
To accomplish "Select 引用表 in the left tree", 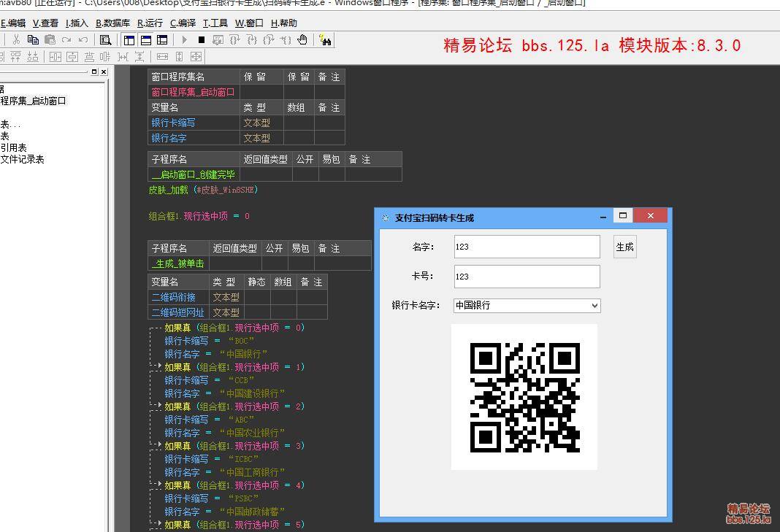I will [13, 147].
